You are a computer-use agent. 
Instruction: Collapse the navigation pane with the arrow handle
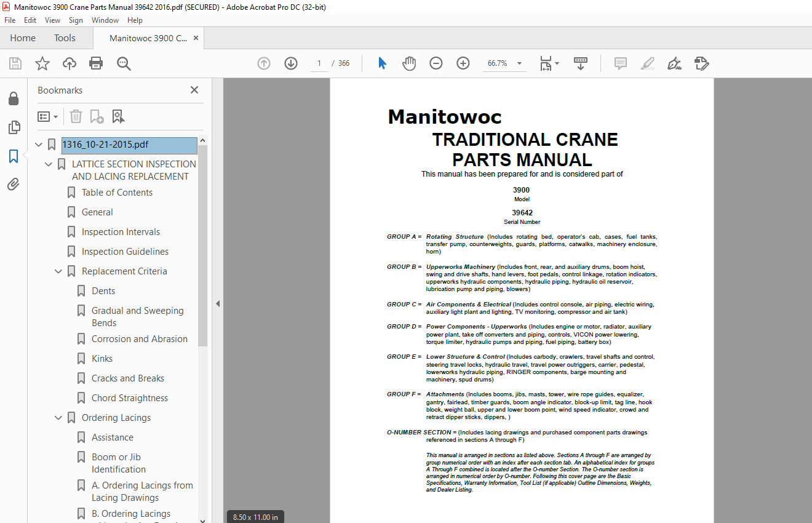218,304
